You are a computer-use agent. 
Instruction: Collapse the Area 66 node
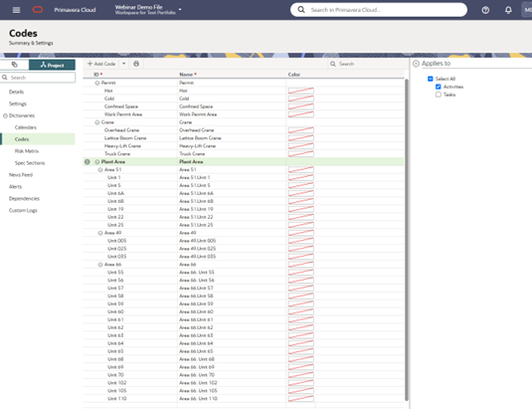point(100,265)
